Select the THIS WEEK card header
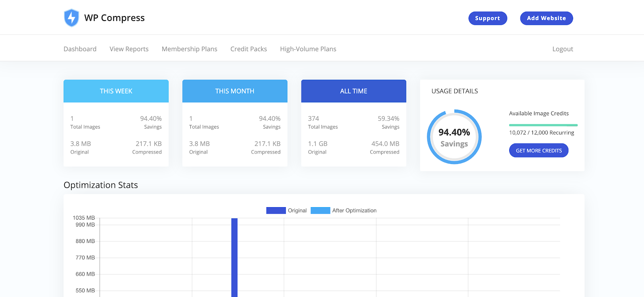The height and width of the screenshot is (297, 644). [x=116, y=91]
